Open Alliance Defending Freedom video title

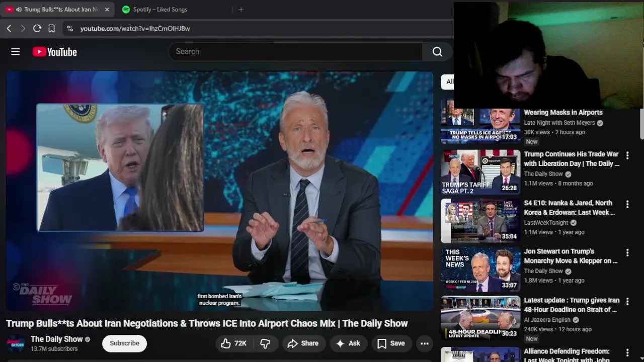click(567, 355)
